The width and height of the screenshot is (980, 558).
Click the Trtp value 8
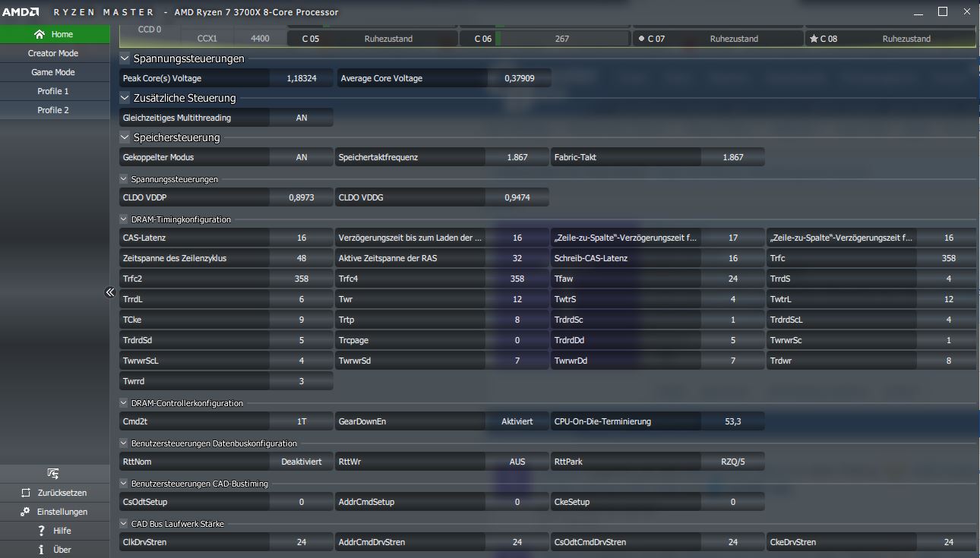[517, 320]
